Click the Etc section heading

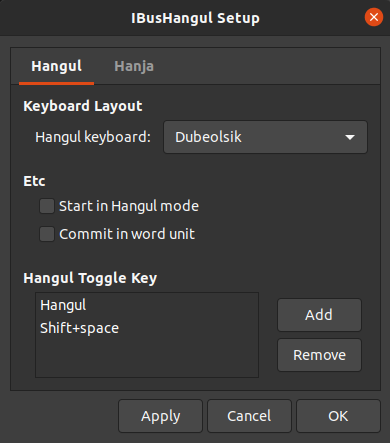[x=34, y=181]
